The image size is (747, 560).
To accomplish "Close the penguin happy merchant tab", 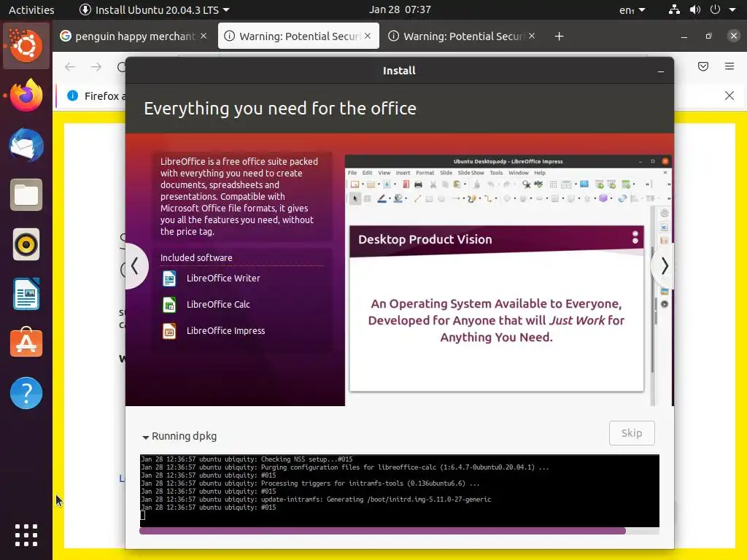I will (x=204, y=36).
